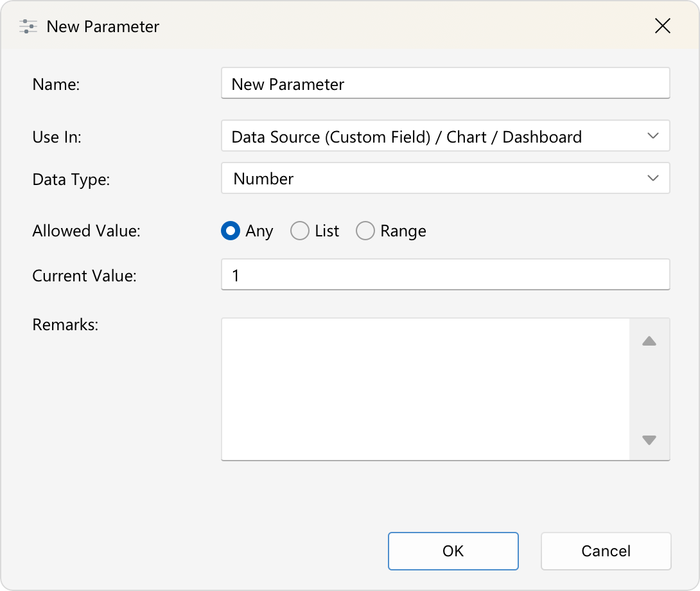The image size is (700, 591).
Task: Confirm with the OK button
Action: 453,551
